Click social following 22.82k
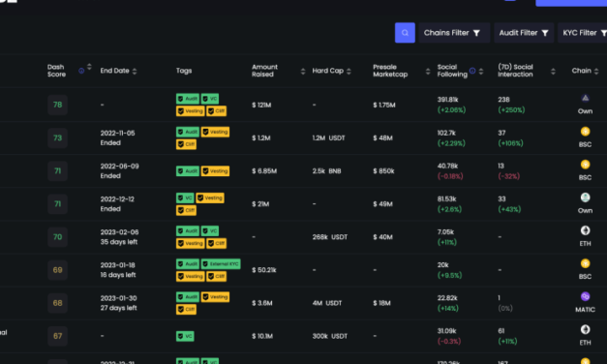 (x=447, y=298)
